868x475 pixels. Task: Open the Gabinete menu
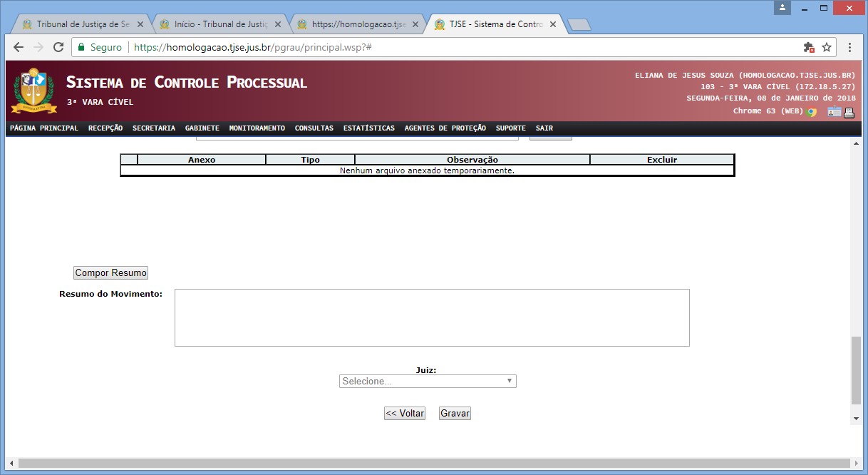pyautogui.click(x=202, y=128)
